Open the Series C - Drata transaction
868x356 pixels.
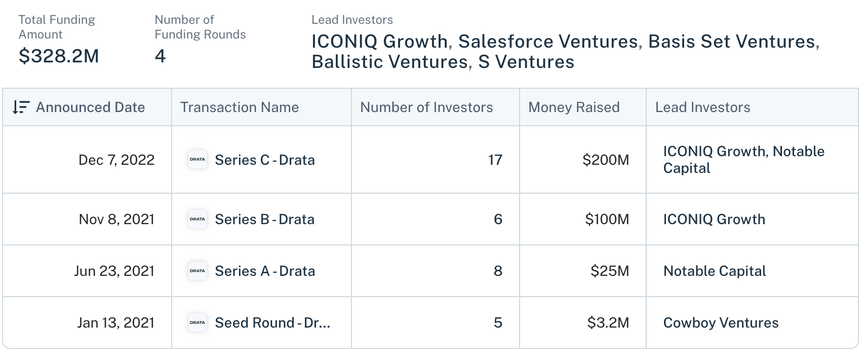pyautogui.click(x=265, y=160)
